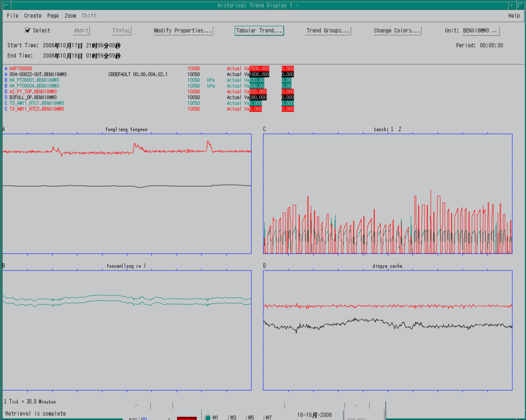Click the teal 520.00 value field
The image size is (526, 420).
257,80
